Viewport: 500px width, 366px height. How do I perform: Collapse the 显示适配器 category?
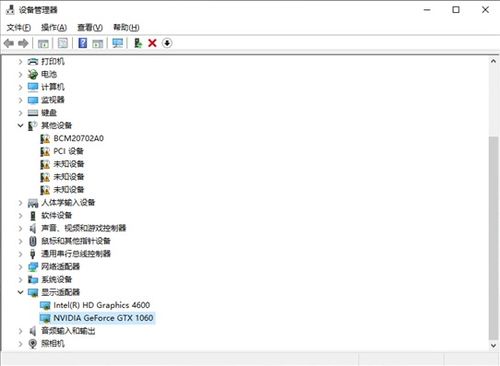coord(20,292)
